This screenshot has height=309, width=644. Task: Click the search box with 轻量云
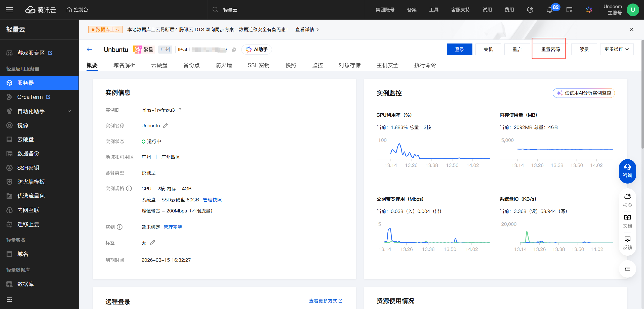click(x=277, y=10)
